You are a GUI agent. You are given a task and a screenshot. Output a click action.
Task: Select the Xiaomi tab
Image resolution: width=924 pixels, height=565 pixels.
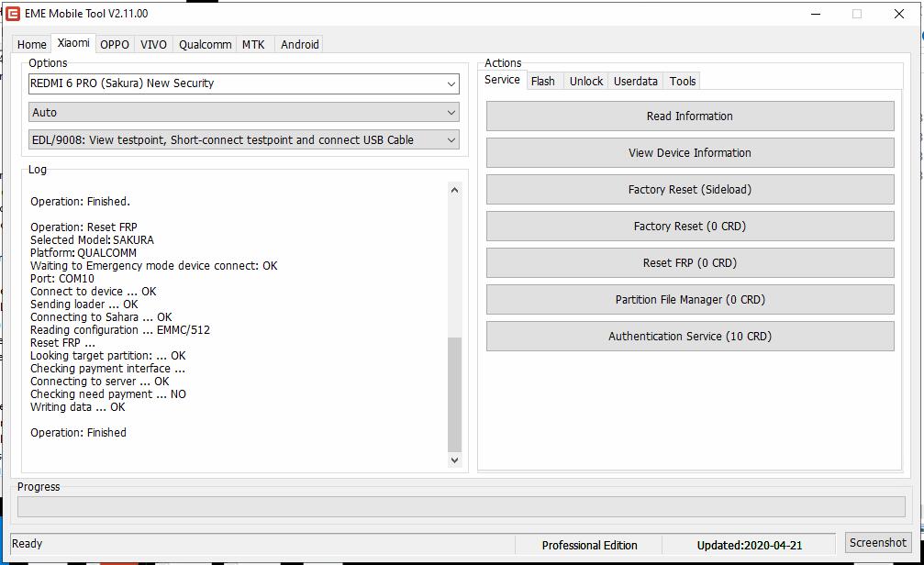coord(73,43)
